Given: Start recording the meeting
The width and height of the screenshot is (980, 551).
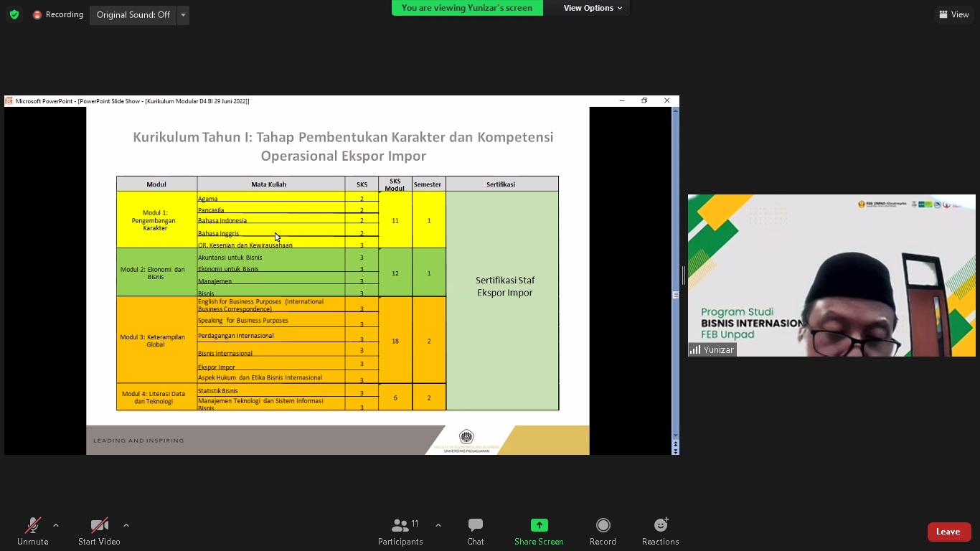Looking at the screenshot, I should pos(603,531).
